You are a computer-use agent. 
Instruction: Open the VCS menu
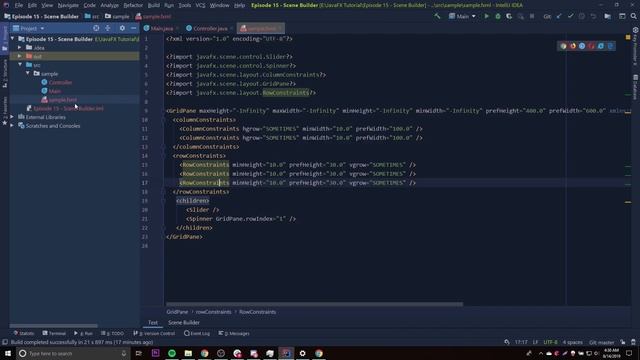coord(200,5)
